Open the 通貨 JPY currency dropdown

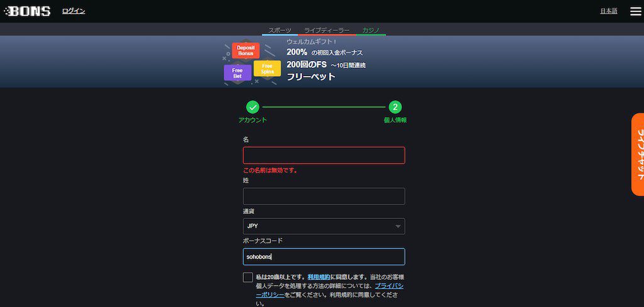[x=324, y=226]
